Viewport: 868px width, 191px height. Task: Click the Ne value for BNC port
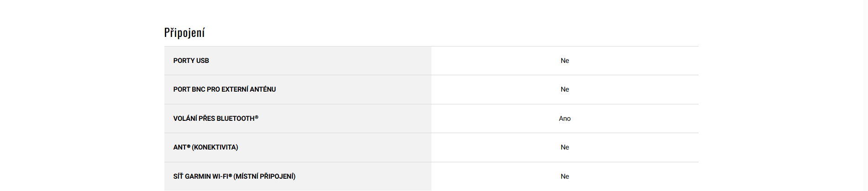tap(564, 89)
